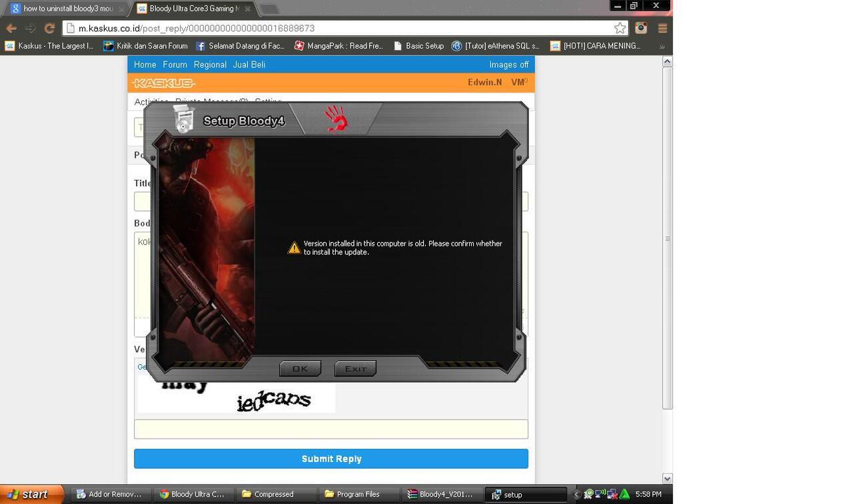This screenshot has width=853, height=504.
Task: Click the Facebook favicon in the bookmarks bar
Action: 201,46
